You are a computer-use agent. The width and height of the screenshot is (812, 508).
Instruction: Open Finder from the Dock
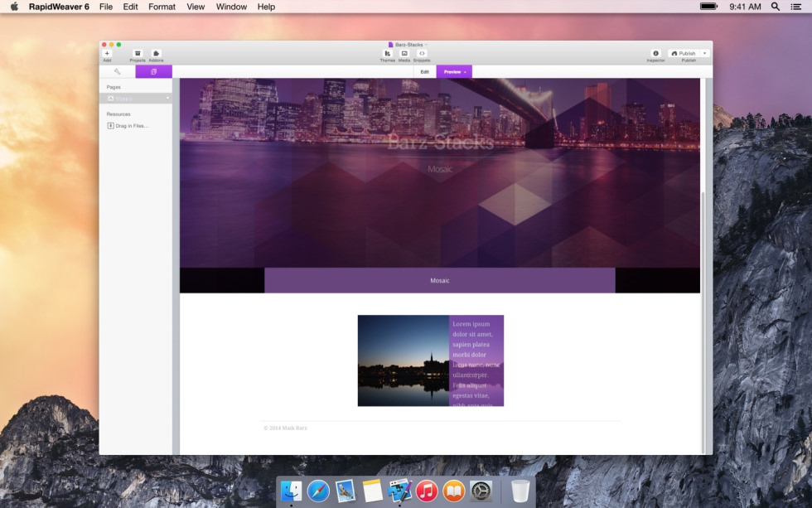[x=291, y=491]
